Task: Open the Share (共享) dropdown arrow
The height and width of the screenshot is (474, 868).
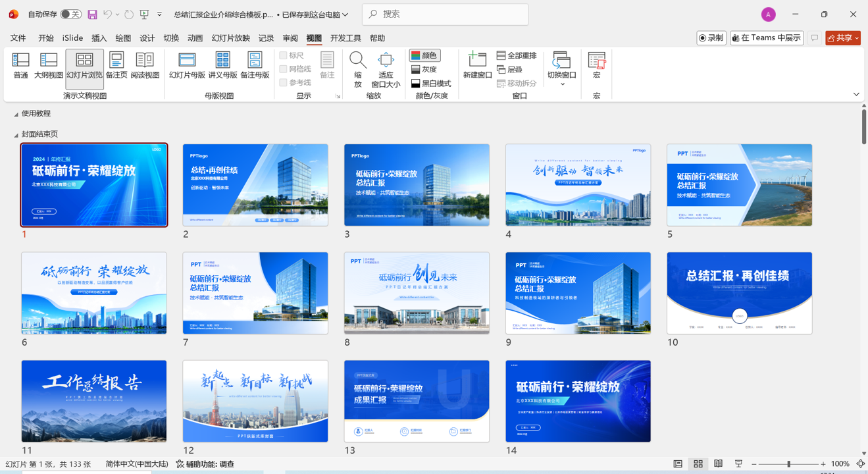Action: [x=857, y=38]
